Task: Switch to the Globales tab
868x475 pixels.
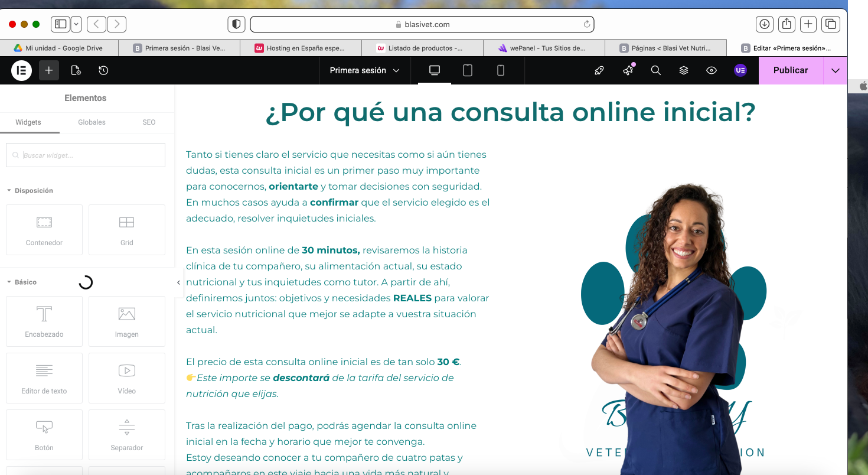Action: [92, 122]
